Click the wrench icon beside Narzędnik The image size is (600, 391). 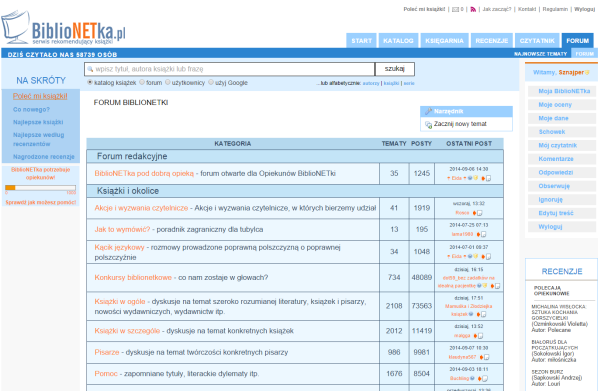point(429,111)
